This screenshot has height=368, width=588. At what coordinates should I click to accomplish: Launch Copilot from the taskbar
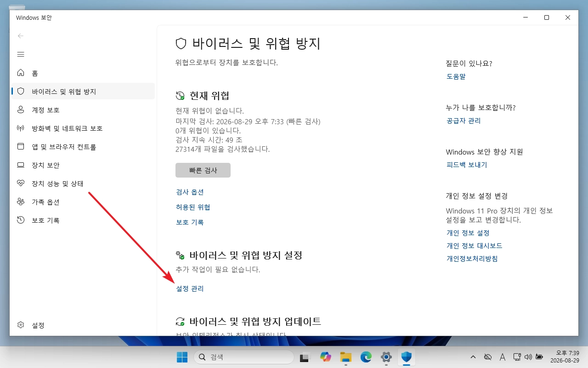click(x=325, y=357)
